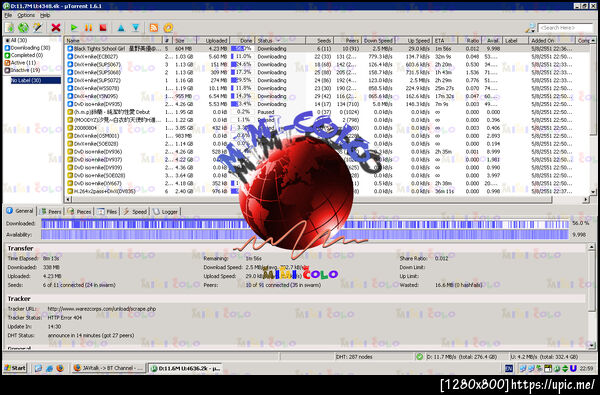Click torrent list vertical scrollbar up arrow
The width and height of the screenshot is (600, 395).
tap(593, 40)
